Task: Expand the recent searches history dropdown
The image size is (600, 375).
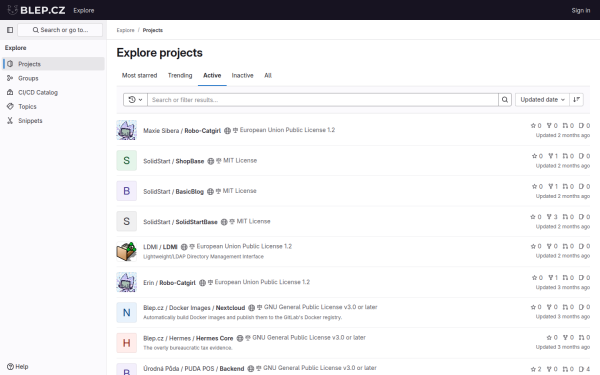Action: [135, 99]
